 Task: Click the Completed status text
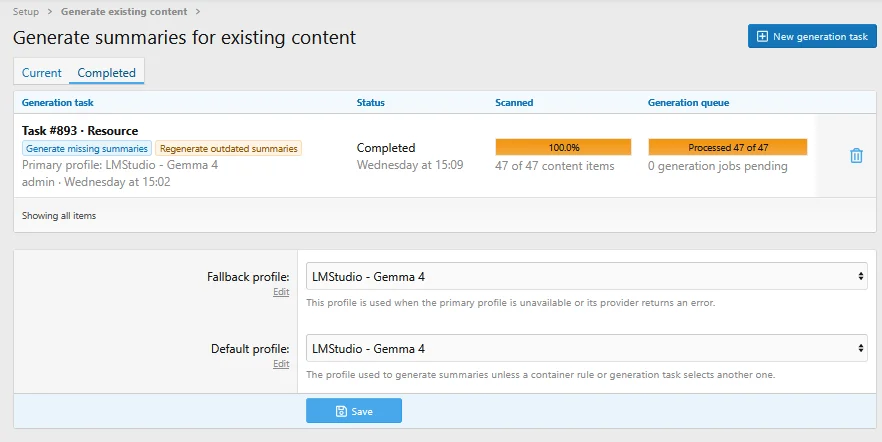(386, 147)
